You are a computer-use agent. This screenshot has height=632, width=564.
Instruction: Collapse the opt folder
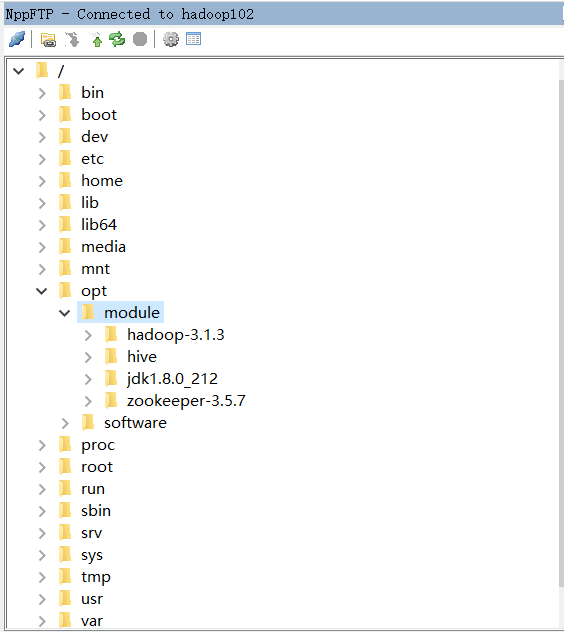click(x=42, y=291)
